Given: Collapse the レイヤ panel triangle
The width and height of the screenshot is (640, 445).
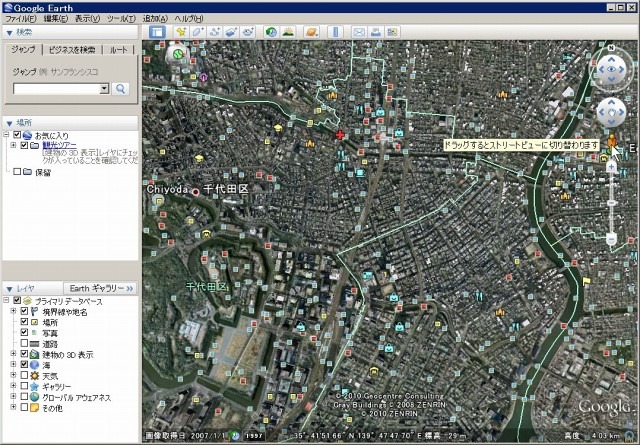Looking at the screenshot, I should click(9, 289).
